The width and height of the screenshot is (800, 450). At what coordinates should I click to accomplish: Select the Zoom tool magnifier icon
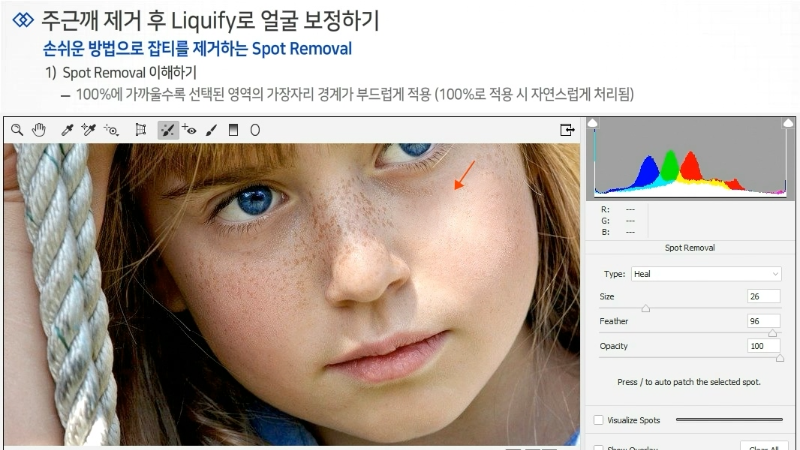click(x=17, y=130)
